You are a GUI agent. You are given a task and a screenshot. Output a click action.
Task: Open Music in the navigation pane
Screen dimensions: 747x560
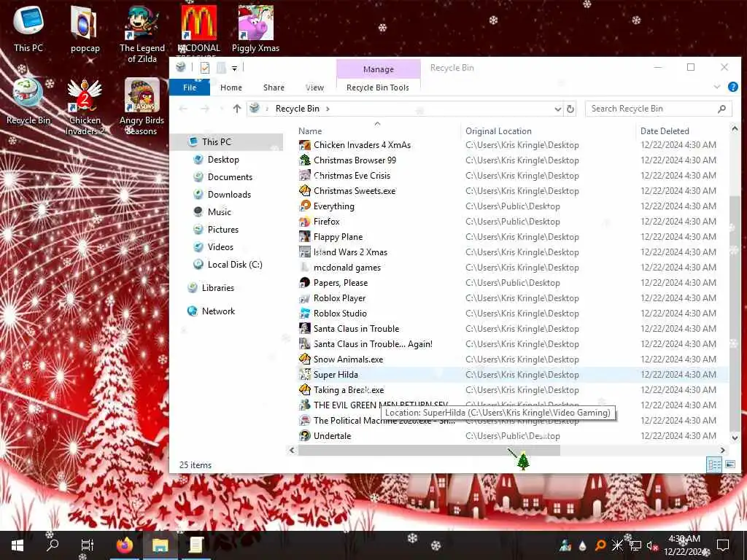(x=219, y=212)
